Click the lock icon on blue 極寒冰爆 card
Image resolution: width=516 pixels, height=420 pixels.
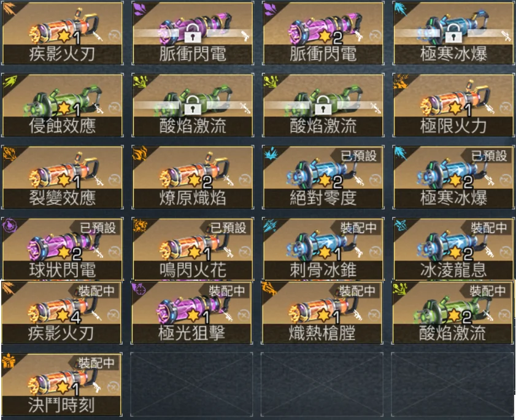pos(454,33)
